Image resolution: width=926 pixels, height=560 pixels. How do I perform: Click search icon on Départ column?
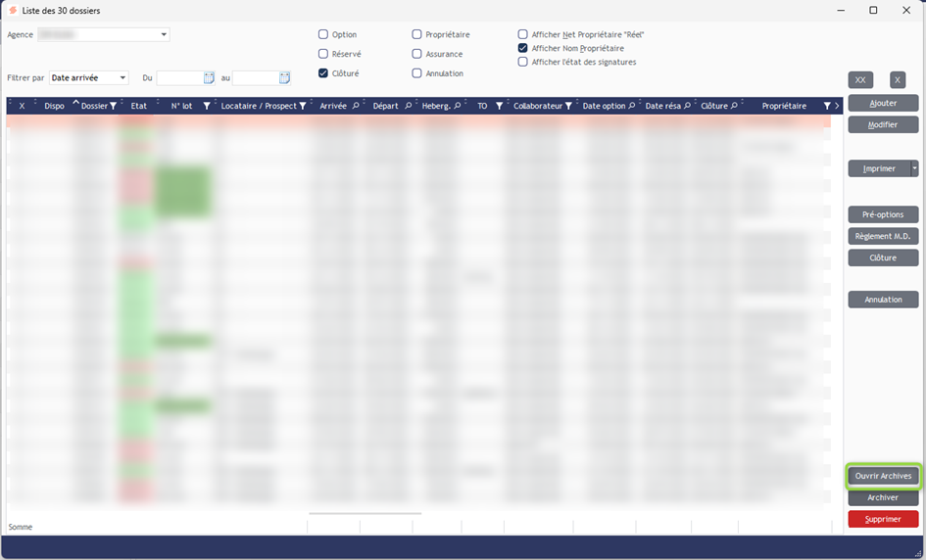[409, 106]
